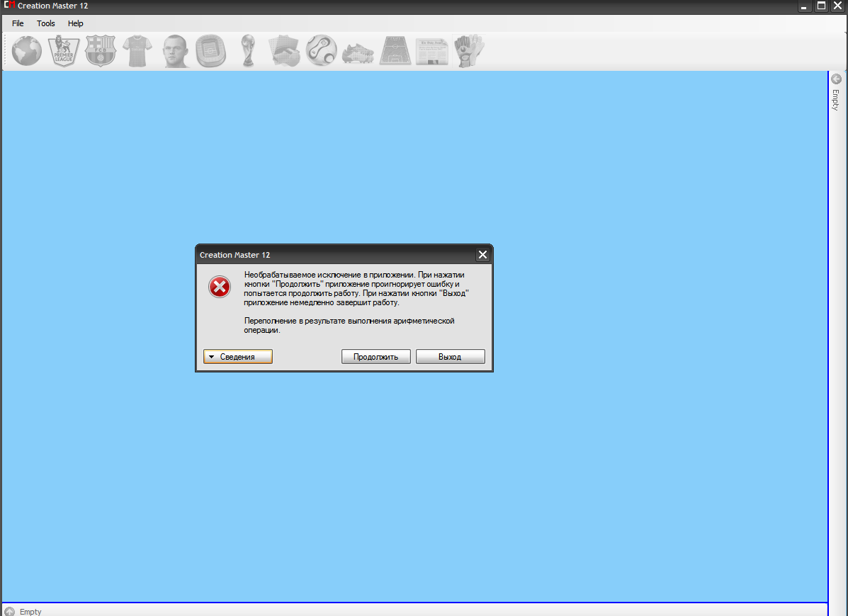The width and height of the screenshot is (848, 616).
Task: Maximize the Creation Master 12 window
Action: [821, 6]
